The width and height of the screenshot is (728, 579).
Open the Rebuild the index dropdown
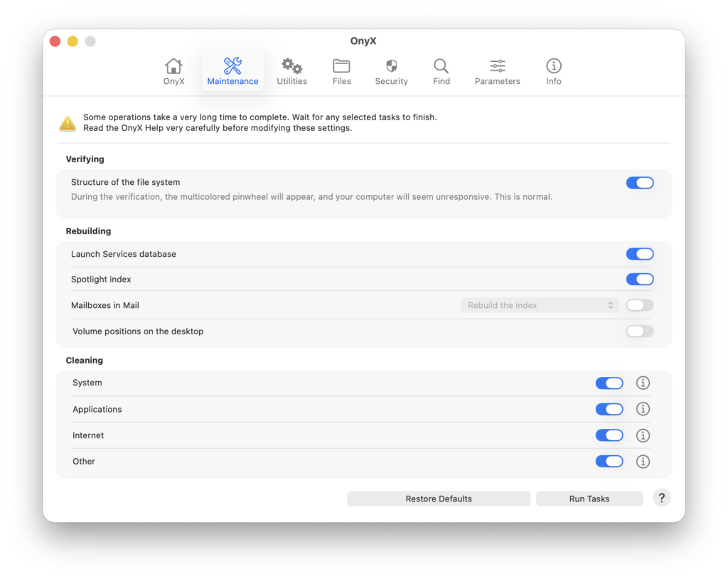(540, 305)
